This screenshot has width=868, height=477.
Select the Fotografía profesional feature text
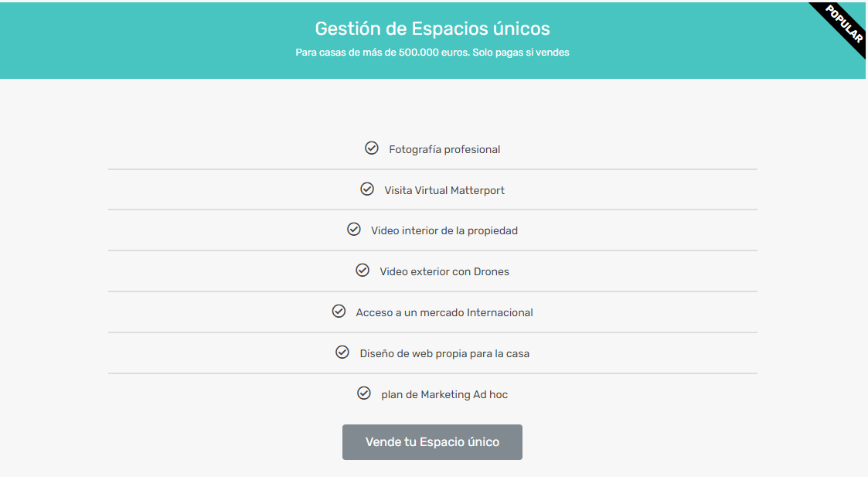click(444, 149)
